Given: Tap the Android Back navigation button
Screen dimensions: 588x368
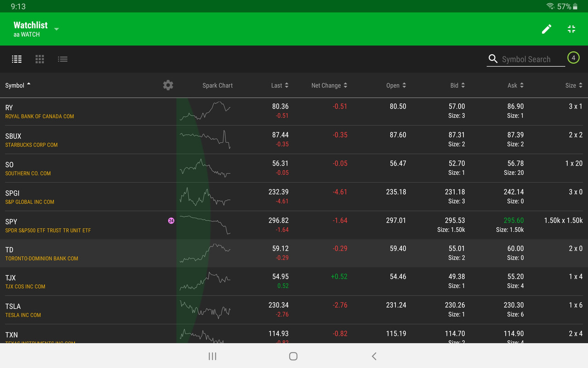Looking at the screenshot, I should point(374,356).
